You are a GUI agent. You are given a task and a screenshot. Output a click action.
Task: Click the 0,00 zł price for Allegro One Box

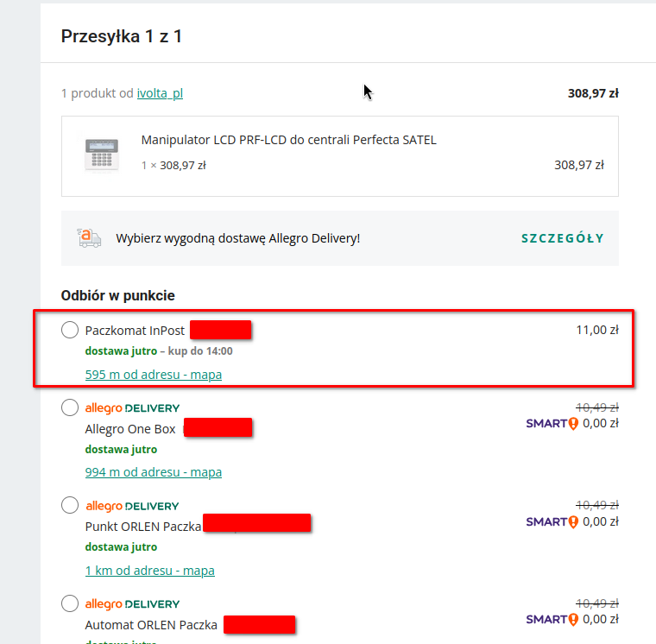point(601,424)
